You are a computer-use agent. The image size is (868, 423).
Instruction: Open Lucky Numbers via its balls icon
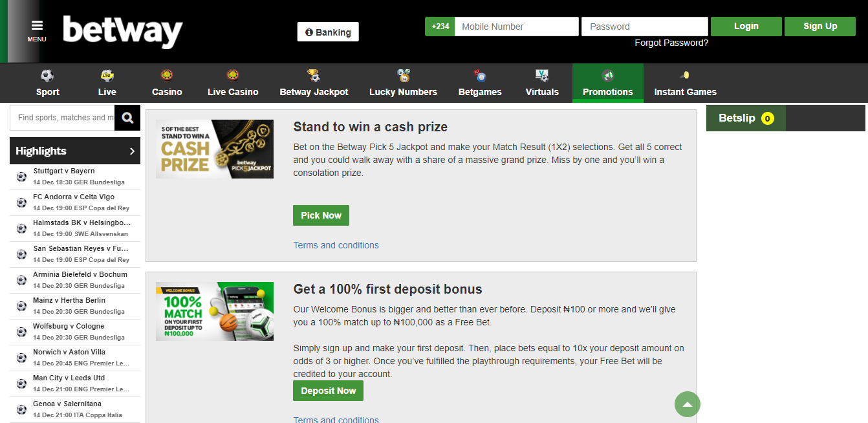click(404, 76)
